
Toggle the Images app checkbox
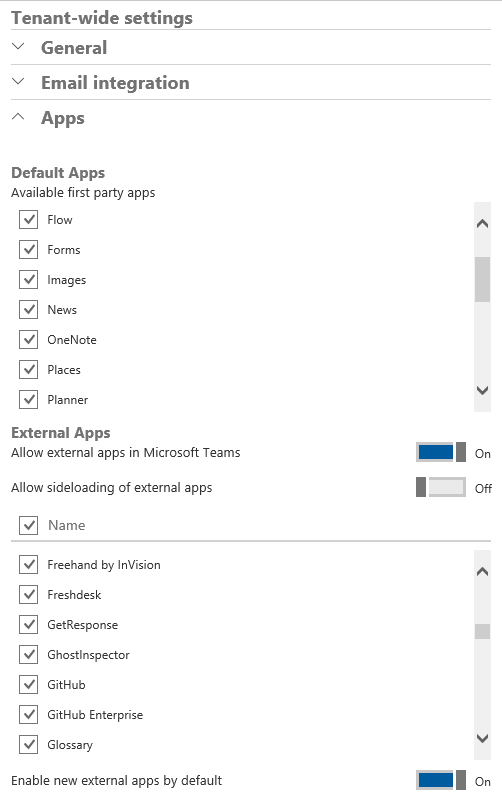coord(29,279)
